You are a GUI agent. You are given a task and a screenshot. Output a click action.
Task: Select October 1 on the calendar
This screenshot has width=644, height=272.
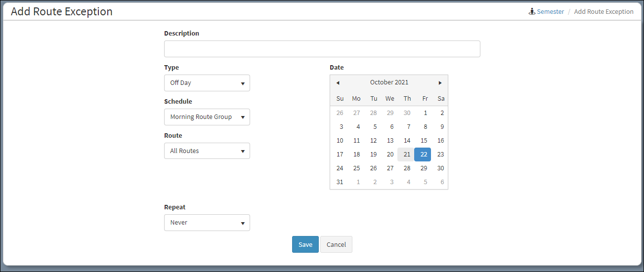(425, 113)
